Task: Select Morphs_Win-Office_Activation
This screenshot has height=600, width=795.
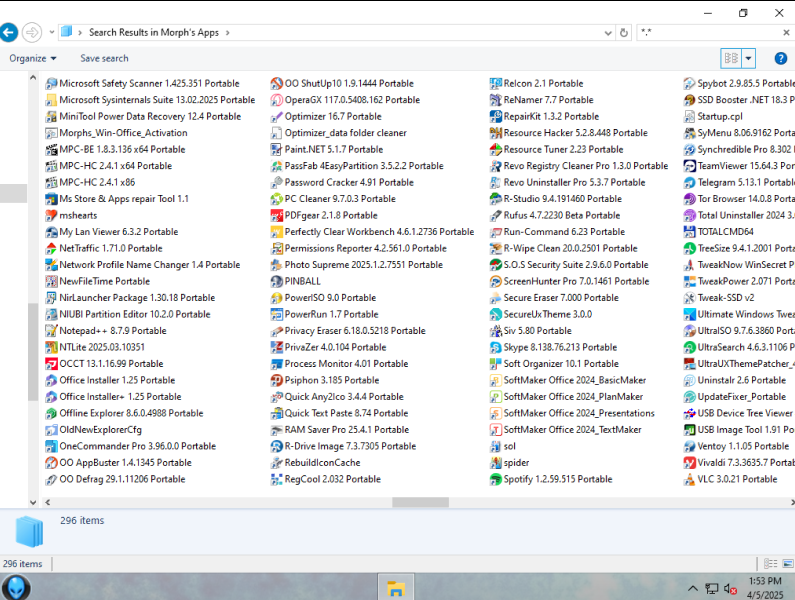Action: [x=117, y=133]
